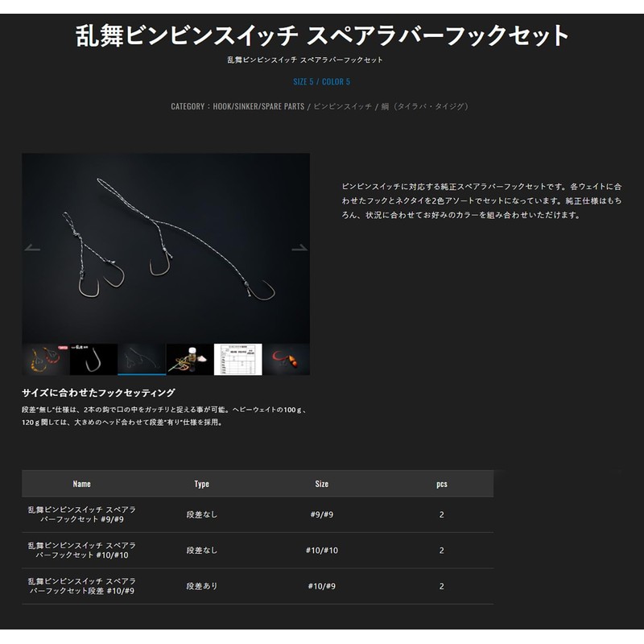
Task: Click the previous image arrow on the gallery
Action: pyautogui.click(x=32, y=248)
